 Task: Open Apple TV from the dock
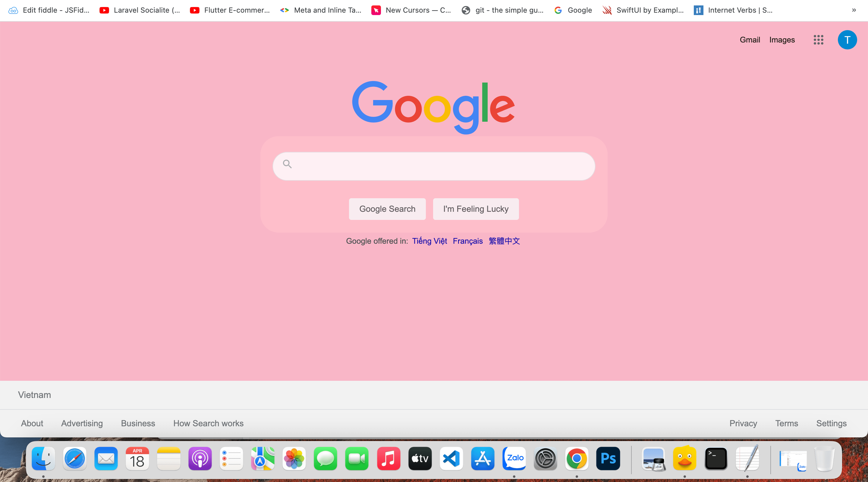(x=420, y=459)
